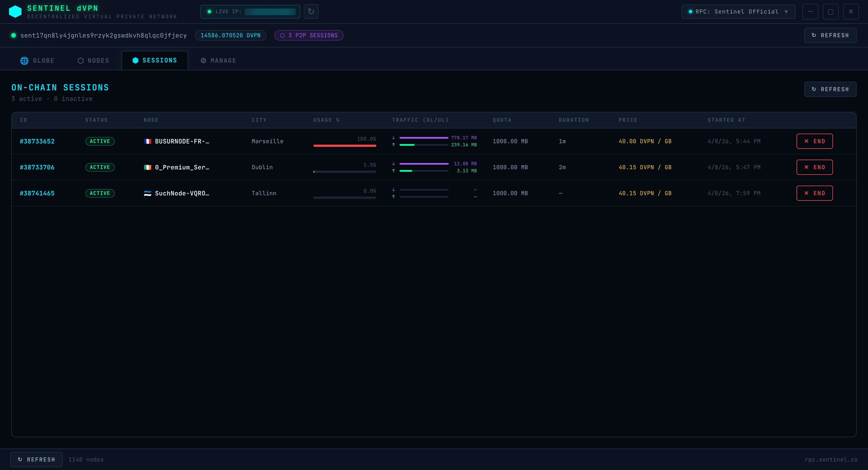
Task: Click the red 100.0% usage bar
Action: (345, 145)
